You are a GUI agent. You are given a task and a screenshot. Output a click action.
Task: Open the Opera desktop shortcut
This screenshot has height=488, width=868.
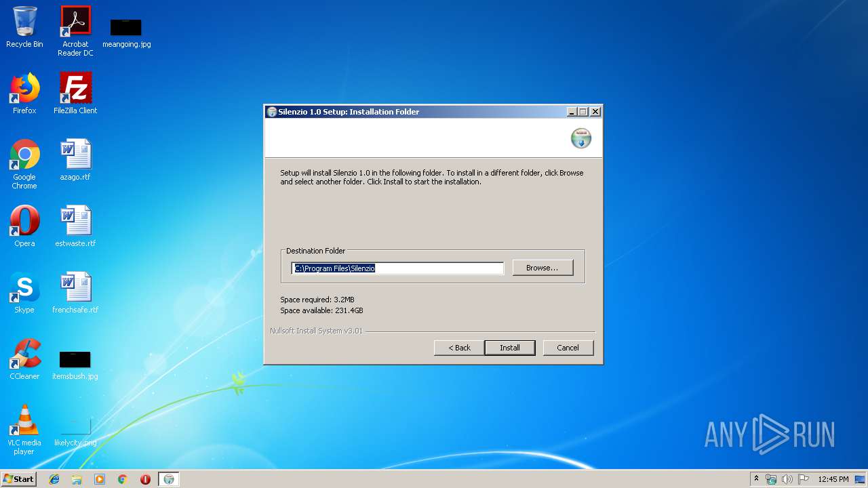tap(24, 226)
